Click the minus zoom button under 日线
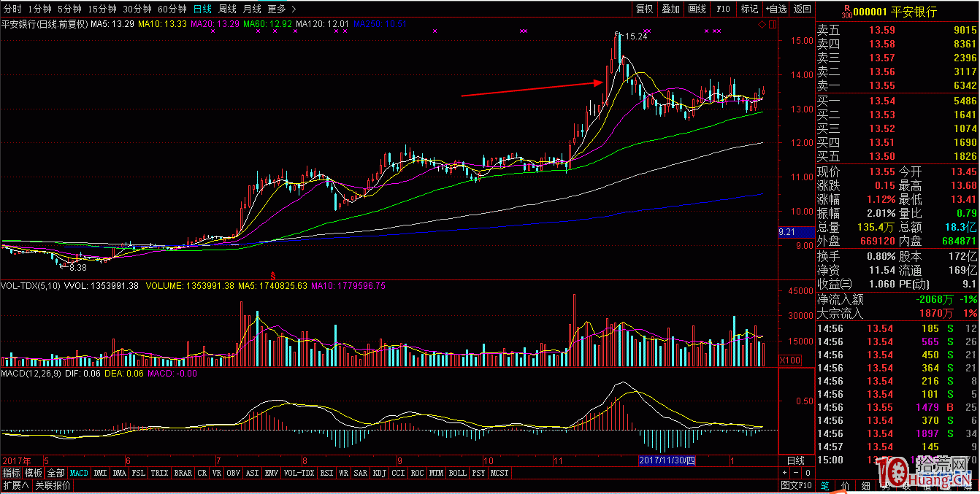The width and height of the screenshot is (980, 494). 796,473
